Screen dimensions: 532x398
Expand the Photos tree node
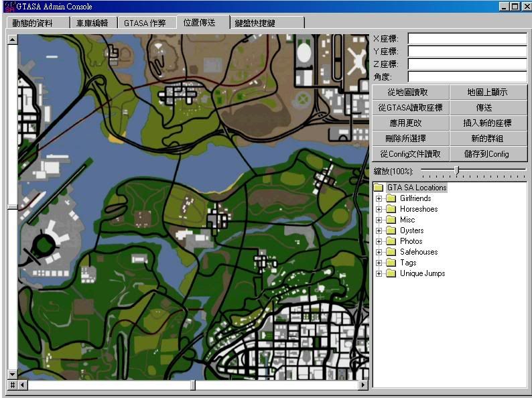(379, 241)
